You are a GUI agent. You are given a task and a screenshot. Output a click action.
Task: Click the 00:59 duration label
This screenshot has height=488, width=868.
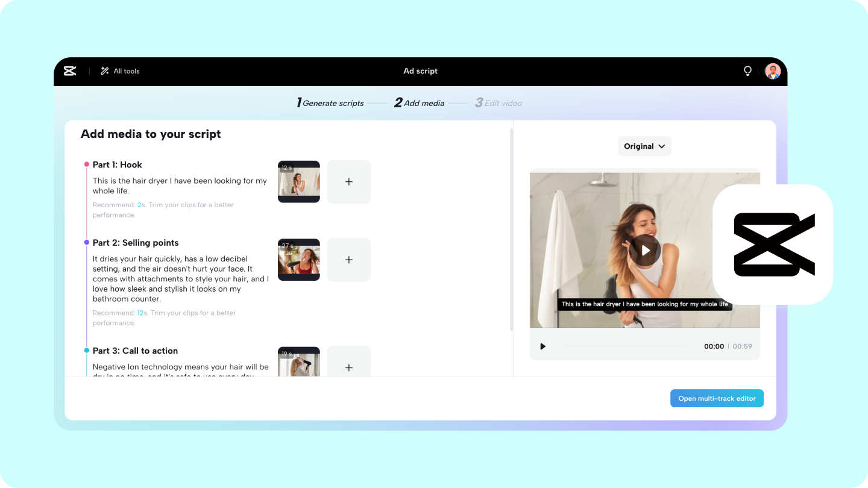(742, 346)
